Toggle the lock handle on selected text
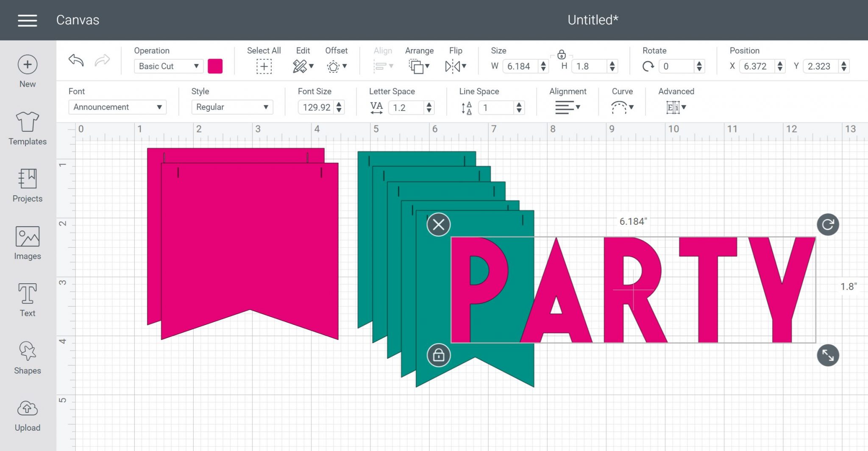The width and height of the screenshot is (868, 451). click(x=439, y=355)
